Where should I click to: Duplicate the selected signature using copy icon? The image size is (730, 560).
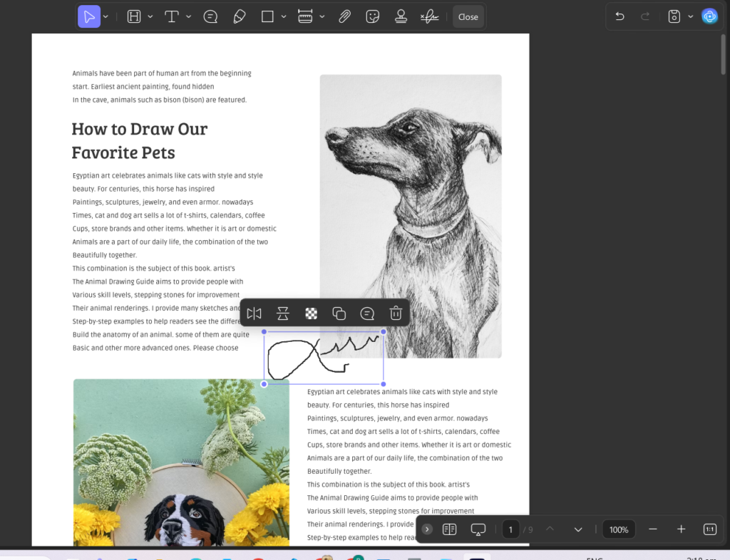point(339,313)
